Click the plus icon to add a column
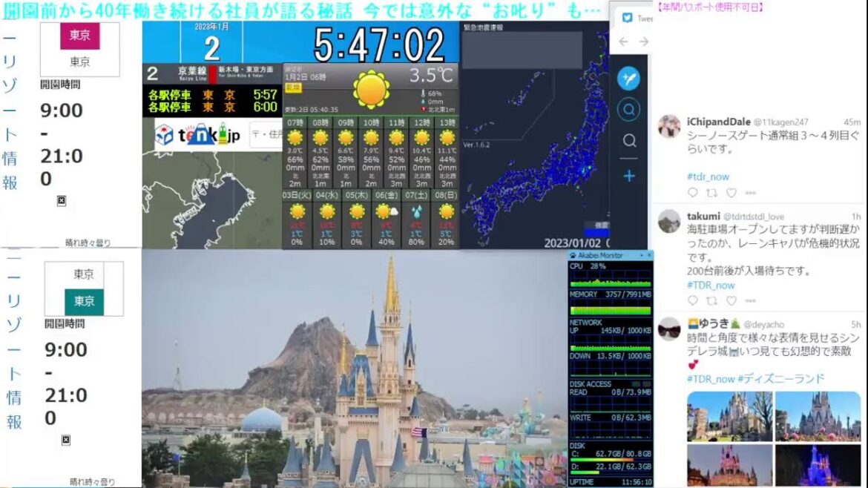 point(628,176)
